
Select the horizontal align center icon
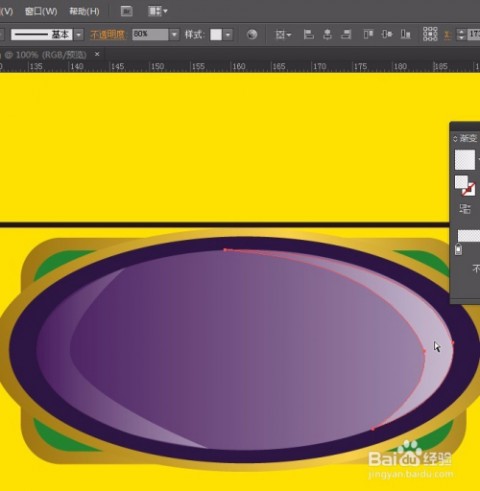[x=327, y=34]
